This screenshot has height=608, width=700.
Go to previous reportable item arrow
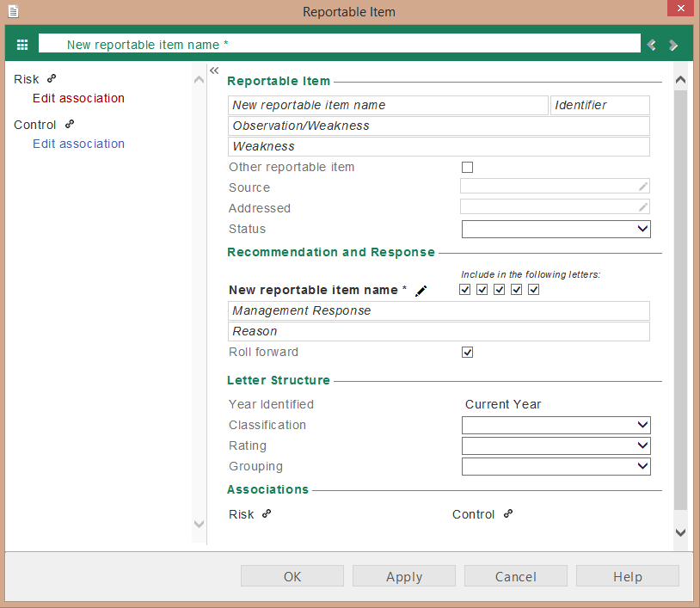click(x=652, y=45)
